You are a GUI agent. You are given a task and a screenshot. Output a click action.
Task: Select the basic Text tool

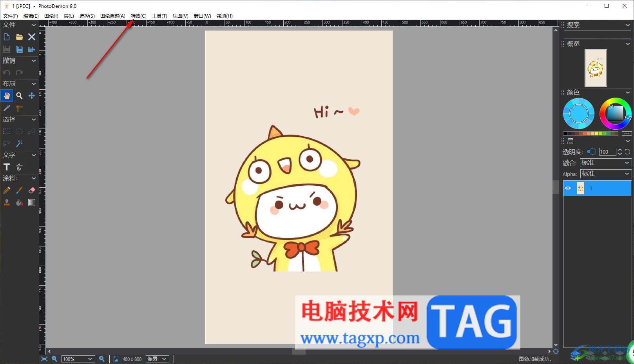click(7, 167)
